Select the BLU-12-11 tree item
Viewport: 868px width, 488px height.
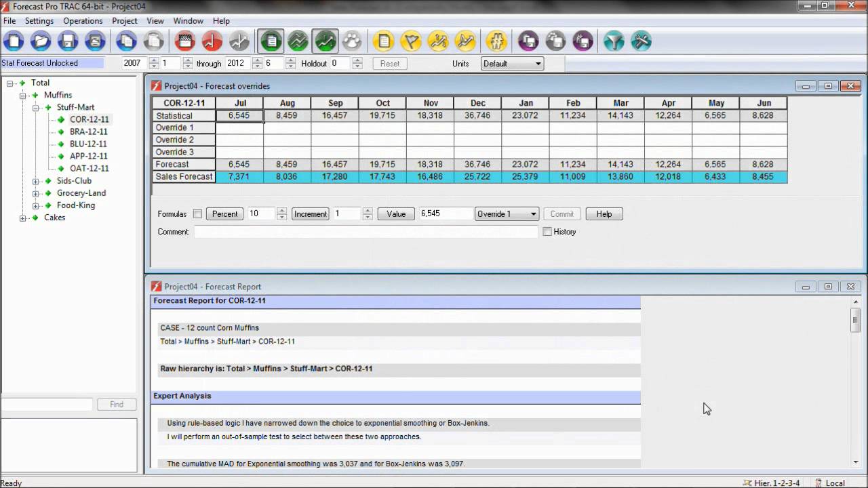click(88, 144)
